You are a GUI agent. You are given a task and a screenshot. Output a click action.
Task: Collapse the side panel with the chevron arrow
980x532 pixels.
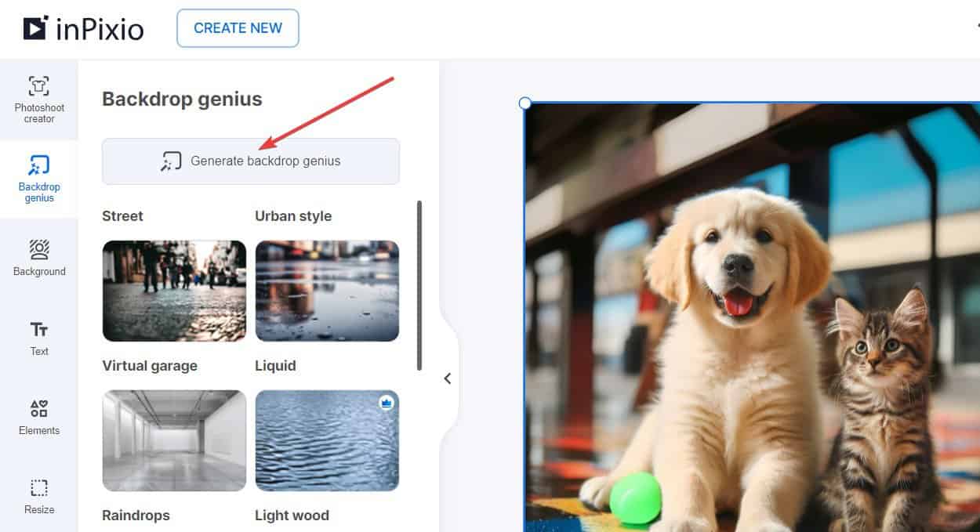click(x=448, y=378)
